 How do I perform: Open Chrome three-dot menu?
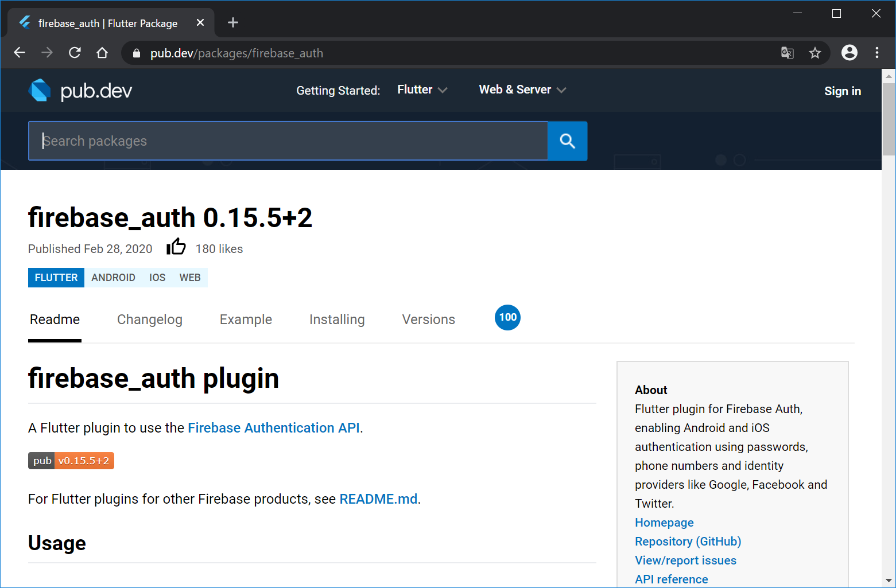coord(877,53)
